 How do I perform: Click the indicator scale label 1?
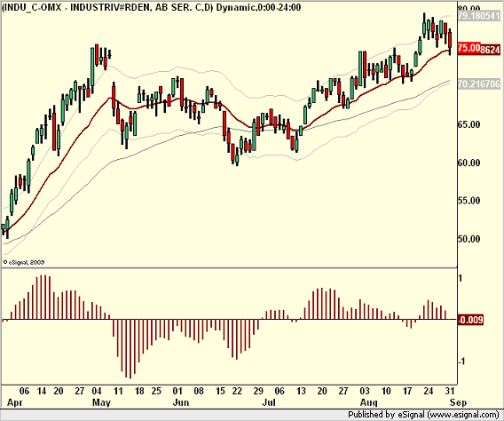pyautogui.click(x=461, y=278)
